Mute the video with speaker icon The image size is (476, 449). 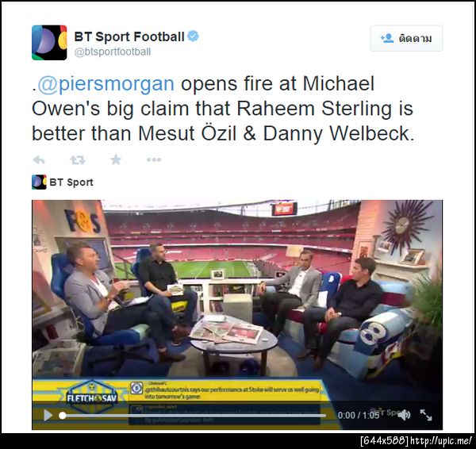[x=405, y=415]
